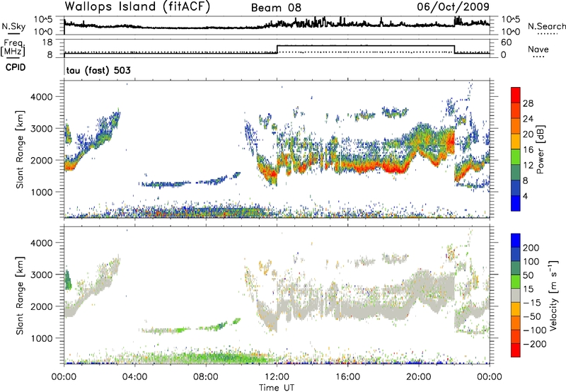Click the '1000' tick on the velocity panel

click(41, 338)
